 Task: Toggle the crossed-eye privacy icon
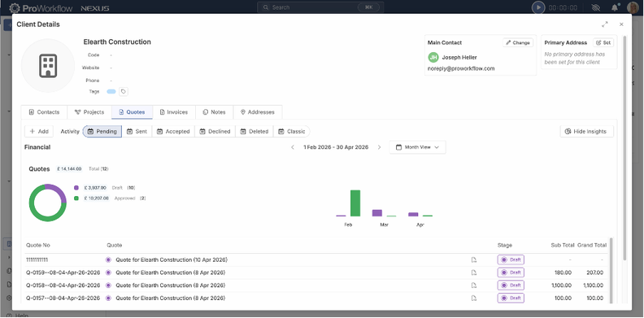[x=595, y=7]
